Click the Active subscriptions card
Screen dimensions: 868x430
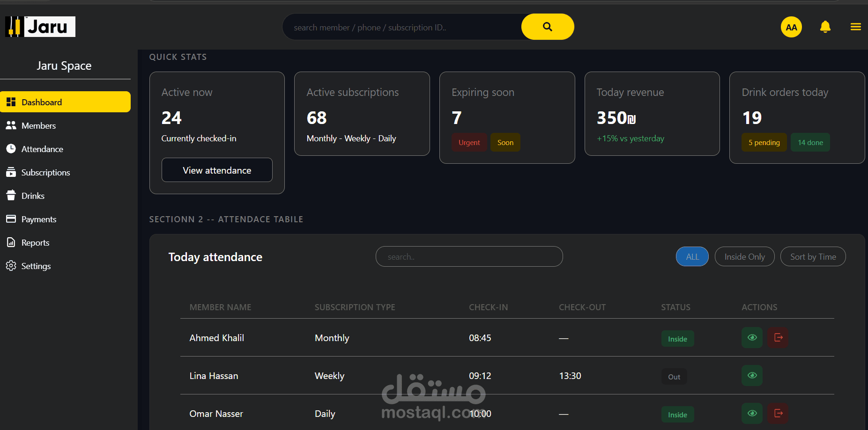[x=362, y=114]
